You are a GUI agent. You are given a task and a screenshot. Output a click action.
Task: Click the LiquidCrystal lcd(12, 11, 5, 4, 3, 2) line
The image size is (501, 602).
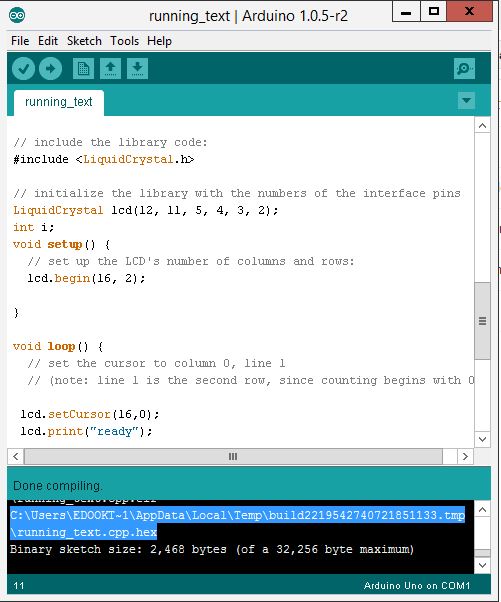146,210
